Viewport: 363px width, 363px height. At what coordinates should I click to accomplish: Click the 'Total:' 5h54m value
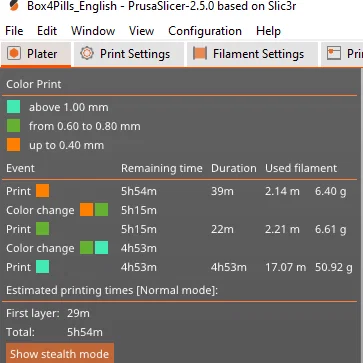pos(85,332)
